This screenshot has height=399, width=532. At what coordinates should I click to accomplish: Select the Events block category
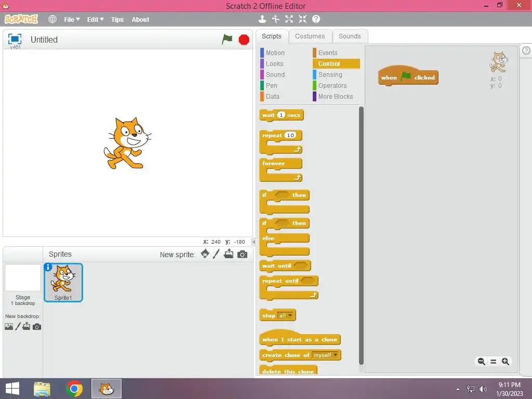pyautogui.click(x=327, y=53)
